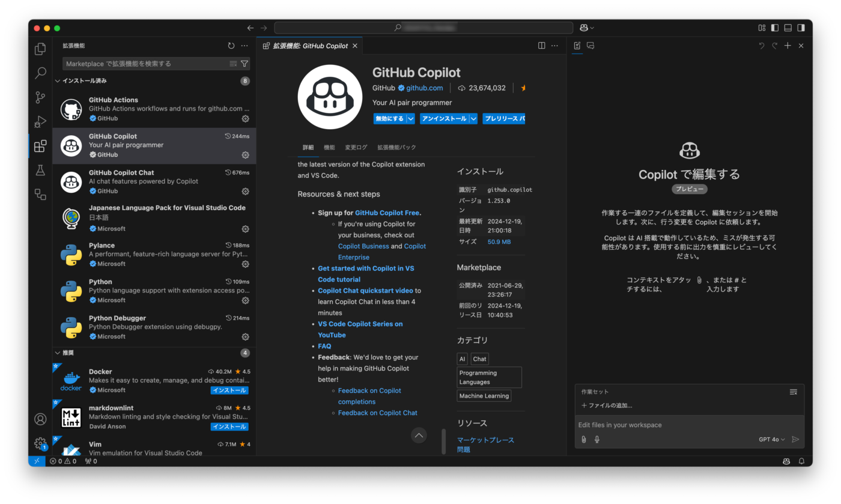Attach context with the paperclip icon

coord(583,440)
